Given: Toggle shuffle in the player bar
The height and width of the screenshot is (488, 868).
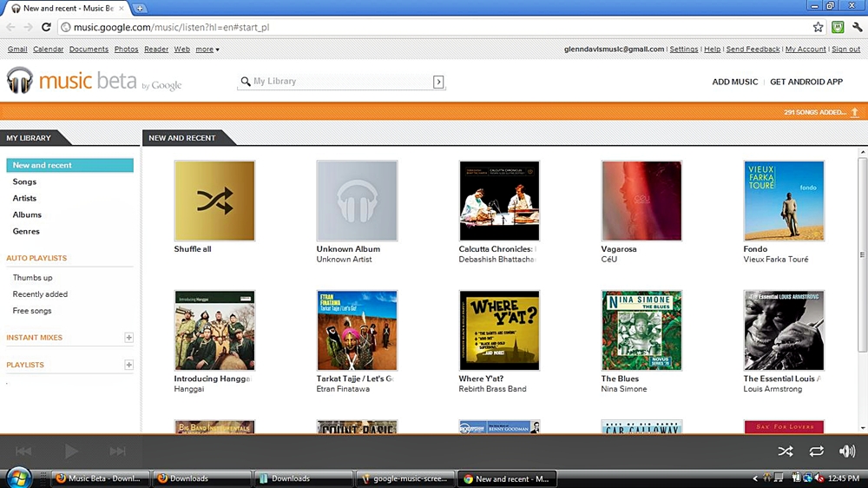Looking at the screenshot, I should (785, 452).
